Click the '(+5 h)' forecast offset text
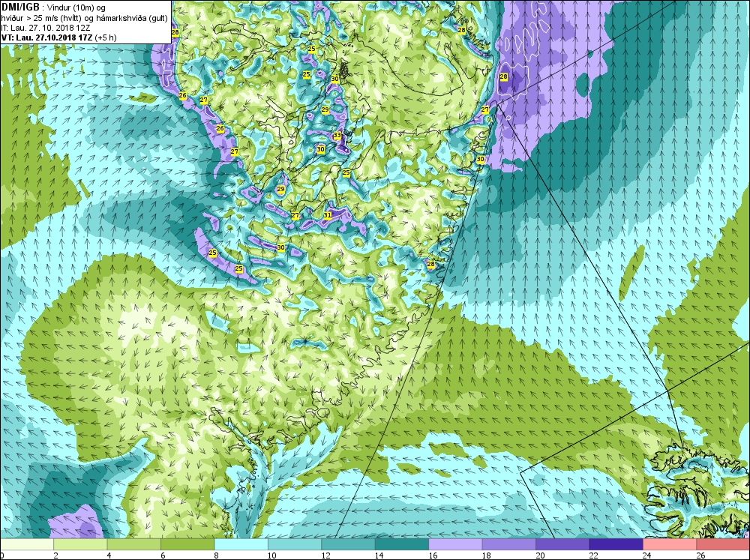 tap(106, 37)
